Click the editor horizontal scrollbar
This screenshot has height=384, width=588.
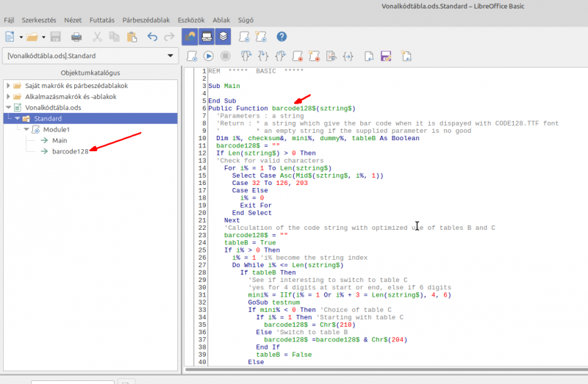387,369
